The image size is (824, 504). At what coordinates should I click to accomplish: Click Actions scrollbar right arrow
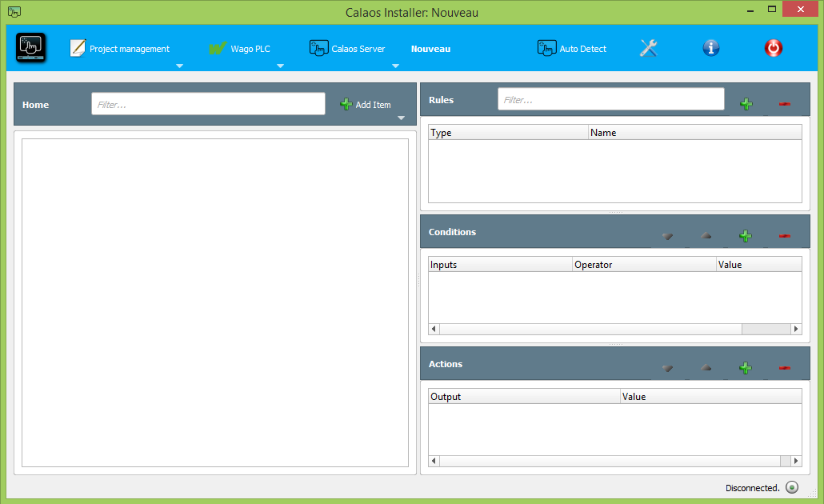[796, 461]
